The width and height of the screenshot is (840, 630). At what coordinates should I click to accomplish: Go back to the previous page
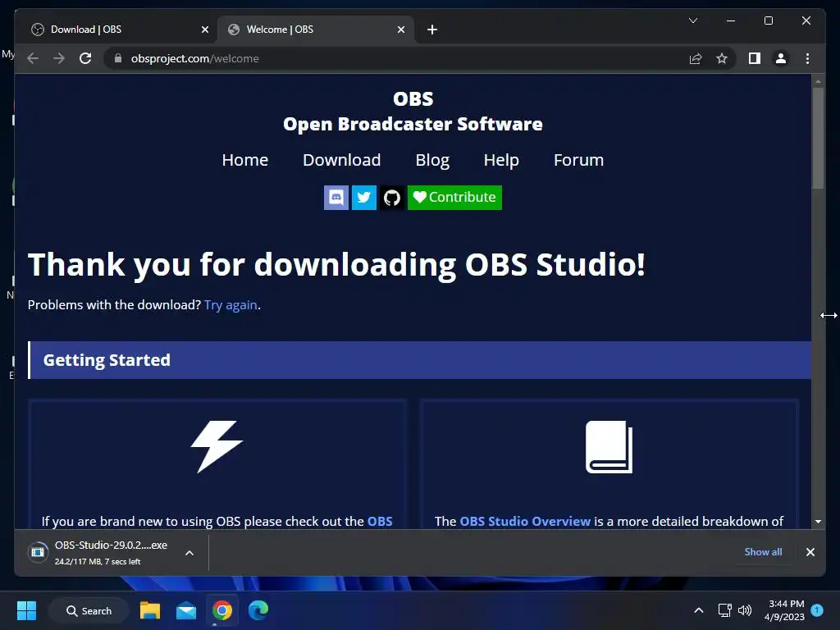pos(33,58)
